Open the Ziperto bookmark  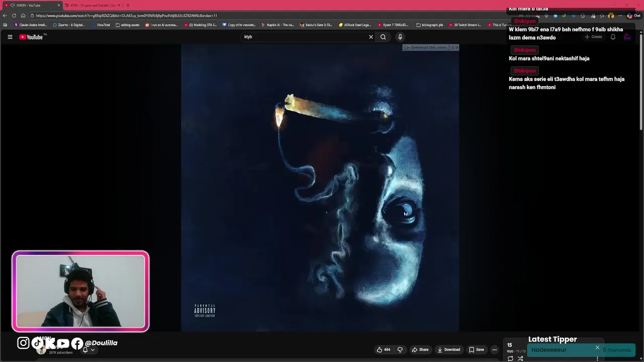[x=69, y=25]
